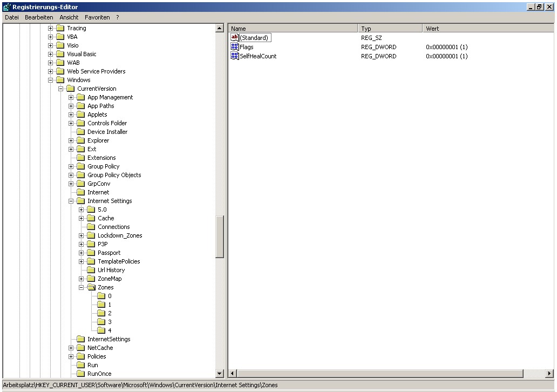Select zone key 3
The height and width of the screenshot is (392, 557).
[110, 322]
